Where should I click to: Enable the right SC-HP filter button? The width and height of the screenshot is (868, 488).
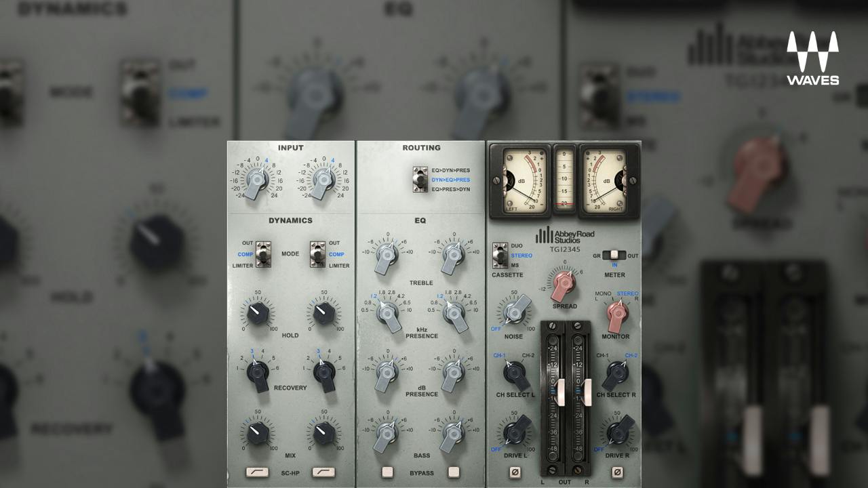click(x=323, y=472)
